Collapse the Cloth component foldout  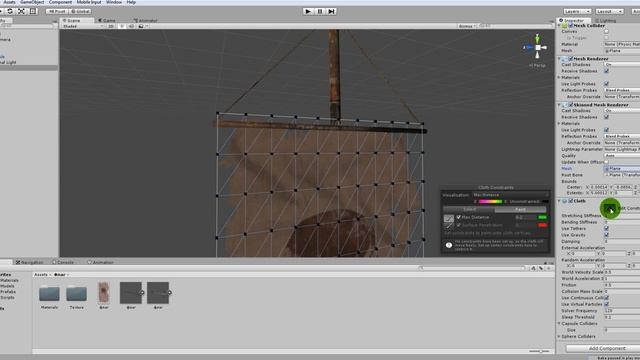click(559, 201)
